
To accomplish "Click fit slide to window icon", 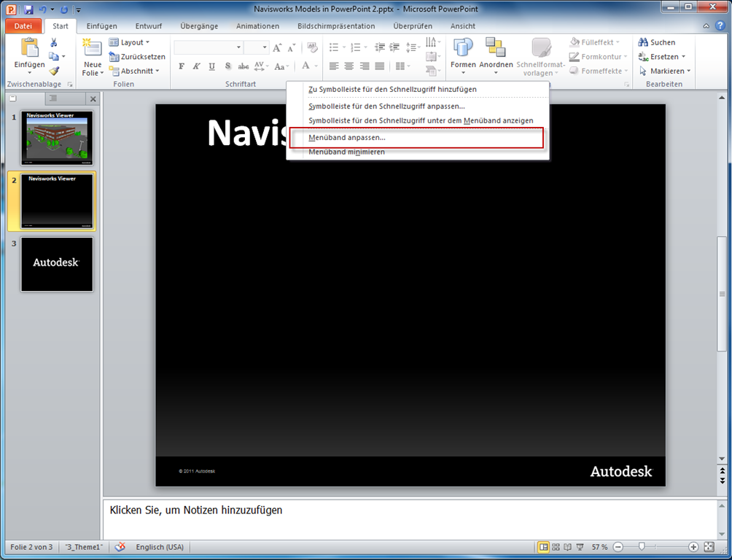I will (709, 547).
